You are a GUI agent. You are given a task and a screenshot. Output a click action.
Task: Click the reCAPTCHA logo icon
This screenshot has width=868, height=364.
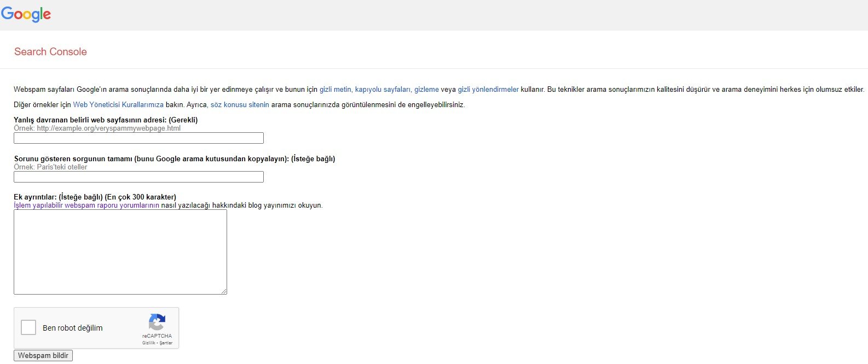[x=157, y=322]
